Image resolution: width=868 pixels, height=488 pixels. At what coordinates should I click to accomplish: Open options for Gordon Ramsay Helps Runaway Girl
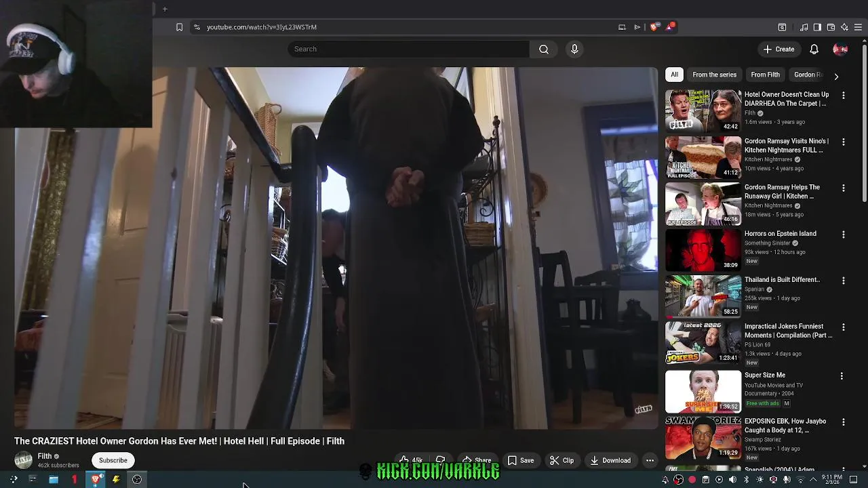(843, 188)
